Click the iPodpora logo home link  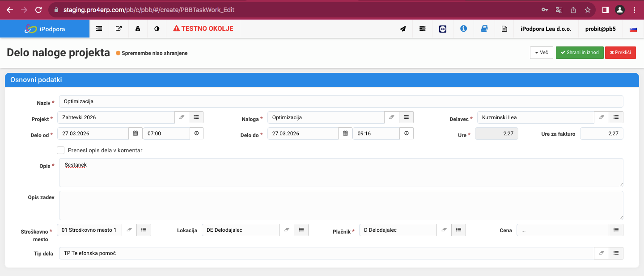coord(45,29)
